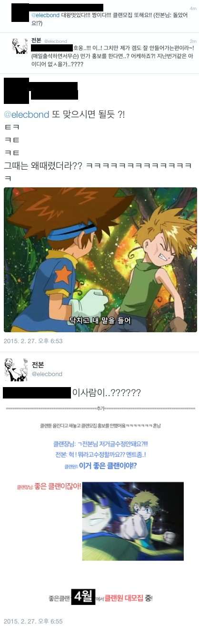Click the 전본 display name in the 2m reply

coord(36,41)
